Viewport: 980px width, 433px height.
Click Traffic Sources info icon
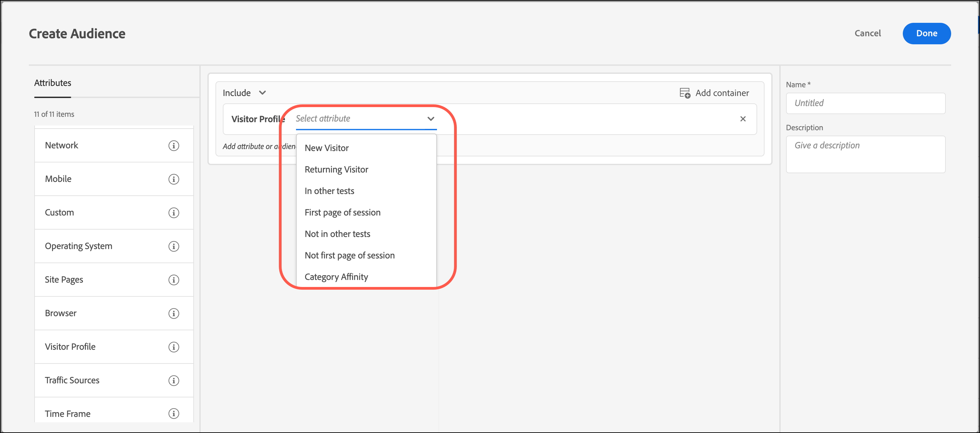[x=174, y=380]
